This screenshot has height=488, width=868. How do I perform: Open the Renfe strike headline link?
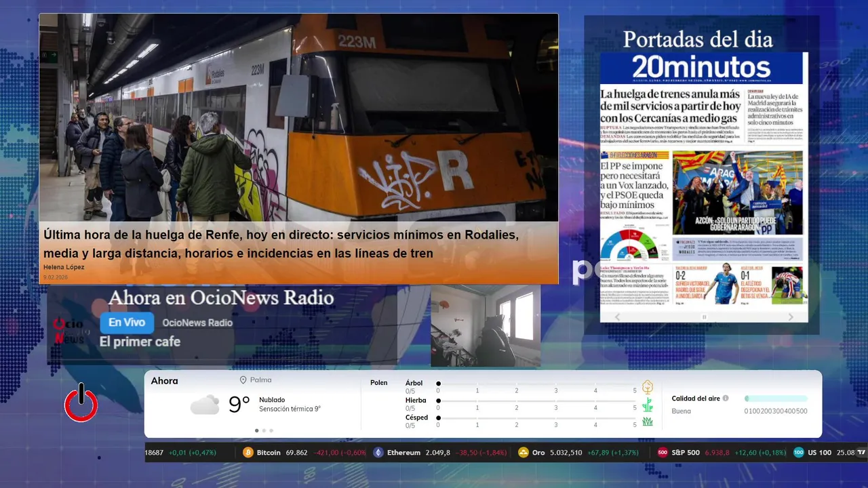pyautogui.click(x=281, y=244)
